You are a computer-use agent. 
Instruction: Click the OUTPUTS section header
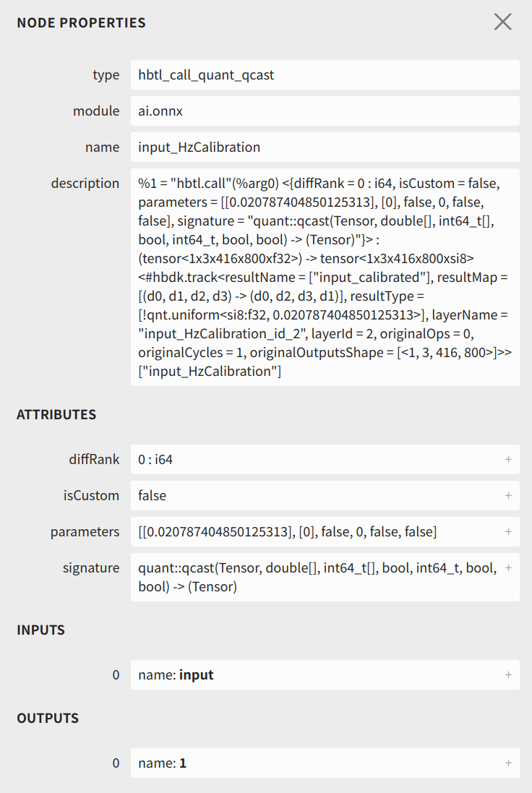click(48, 719)
